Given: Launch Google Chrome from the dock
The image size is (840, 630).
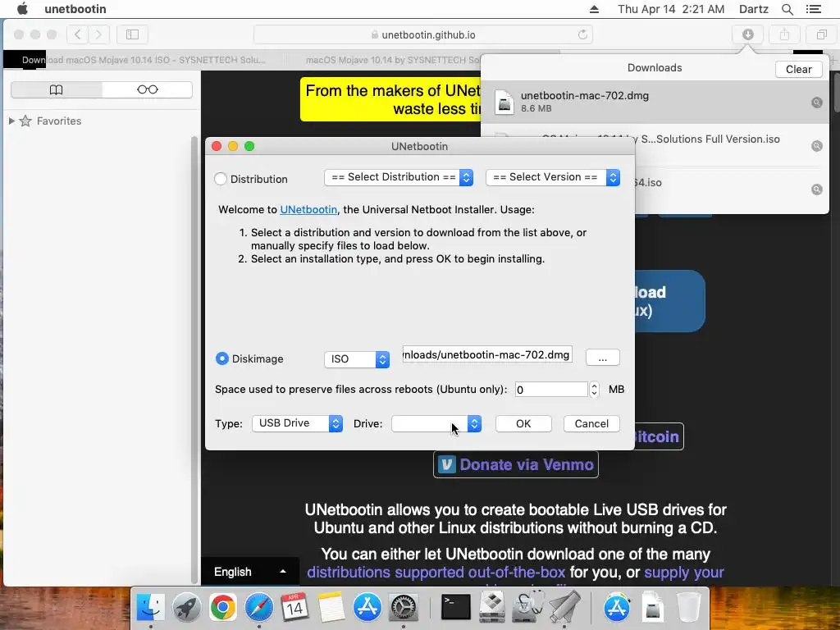Looking at the screenshot, I should pos(222,608).
